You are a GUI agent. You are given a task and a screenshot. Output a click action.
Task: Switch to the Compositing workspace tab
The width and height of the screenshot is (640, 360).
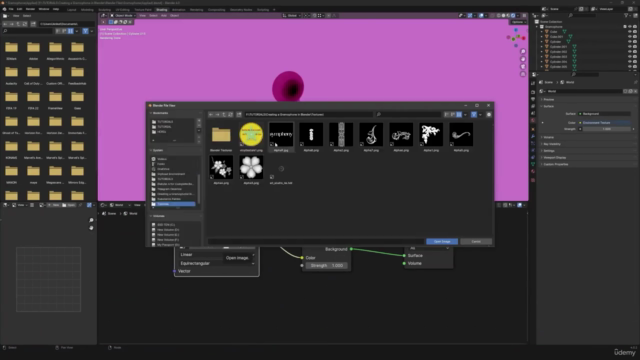coord(216,9)
